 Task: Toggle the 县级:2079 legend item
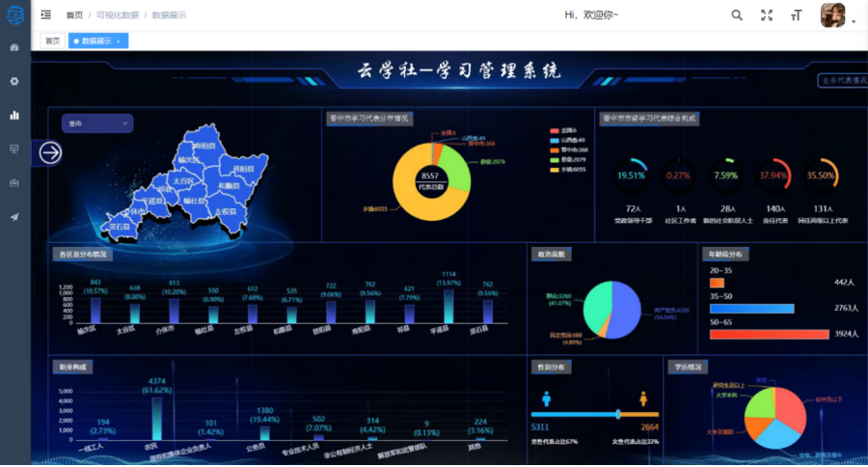point(568,159)
